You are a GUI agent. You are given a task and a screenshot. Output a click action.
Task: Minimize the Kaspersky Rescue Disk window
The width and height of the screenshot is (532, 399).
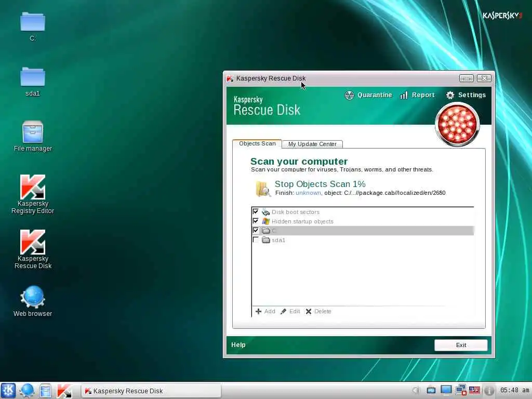click(x=466, y=78)
